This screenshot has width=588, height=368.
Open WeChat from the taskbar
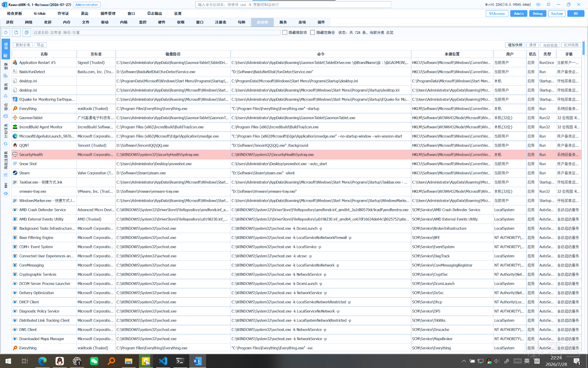coord(94,361)
